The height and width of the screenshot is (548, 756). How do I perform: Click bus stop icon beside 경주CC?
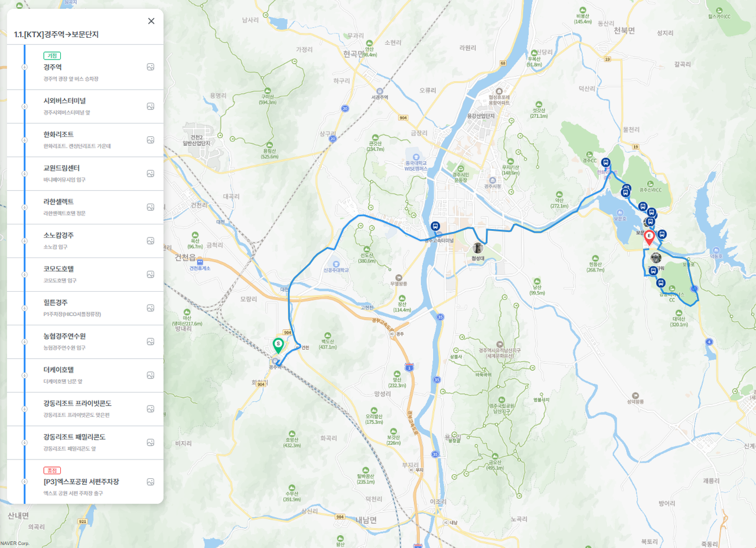(x=605, y=162)
